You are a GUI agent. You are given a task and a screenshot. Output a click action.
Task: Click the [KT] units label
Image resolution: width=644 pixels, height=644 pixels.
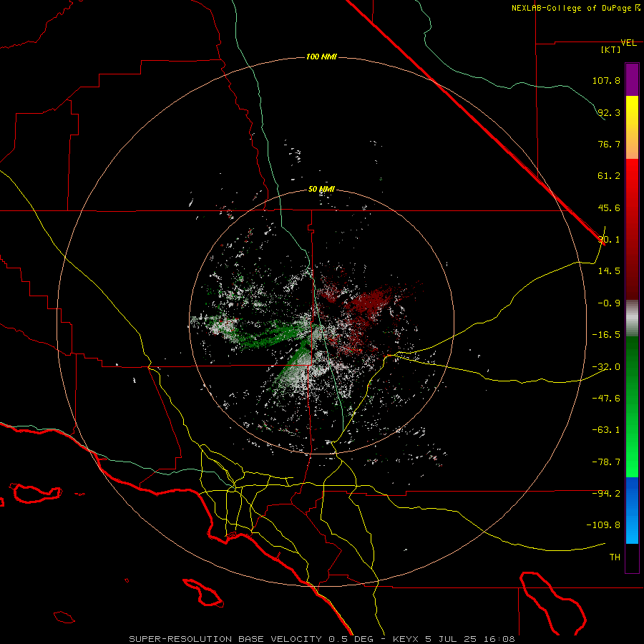pyautogui.click(x=611, y=49)
